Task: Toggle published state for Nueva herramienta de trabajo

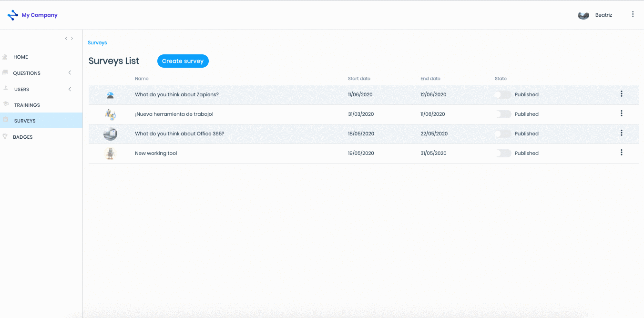Action: click(x=502, y=114)
